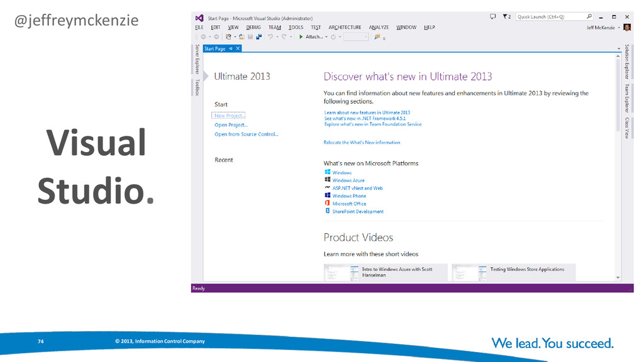Click the Open Project... link
Viewport: 644px width, 362px height.
(x=231, y=125)
